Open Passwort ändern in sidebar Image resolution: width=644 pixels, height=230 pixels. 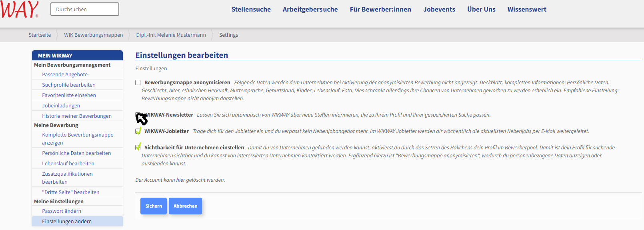(x=62, y=211)
